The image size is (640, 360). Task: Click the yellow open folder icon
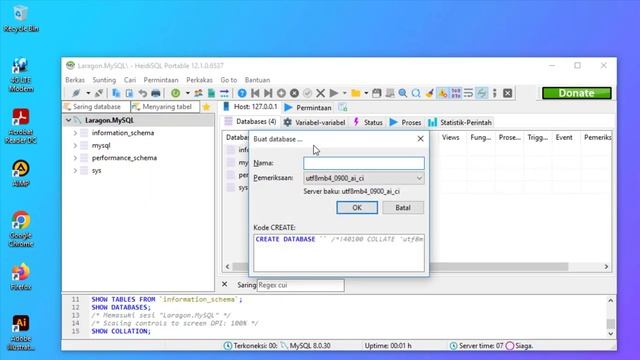click(x=356, y=93)
